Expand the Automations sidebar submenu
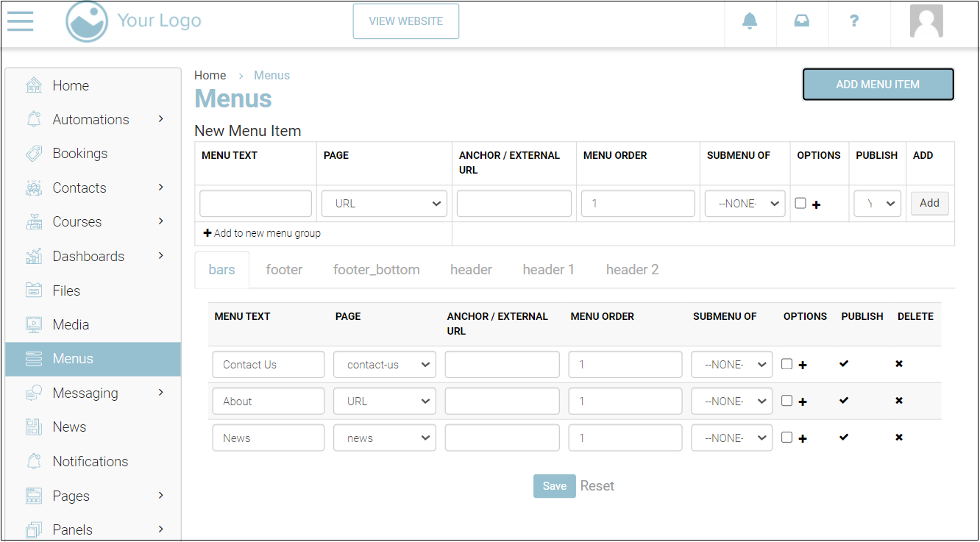This screenshot has height=542, width=980. [160, 119]
